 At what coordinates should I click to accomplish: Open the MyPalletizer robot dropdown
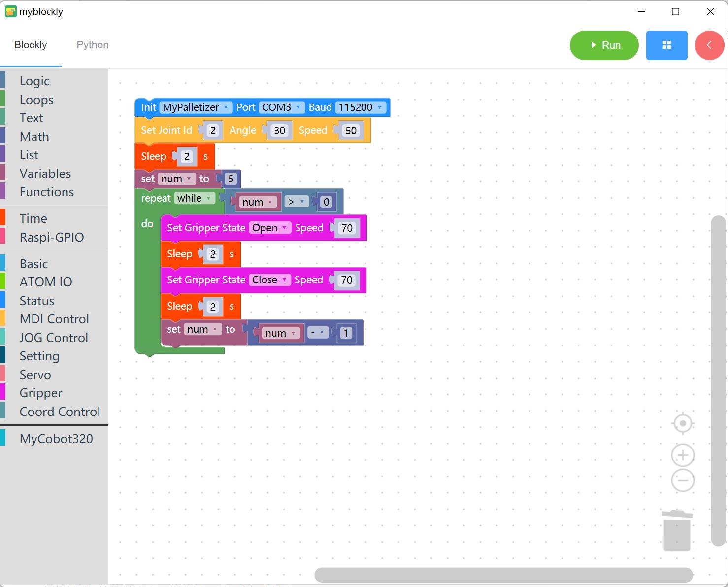[x=196, y=107]
